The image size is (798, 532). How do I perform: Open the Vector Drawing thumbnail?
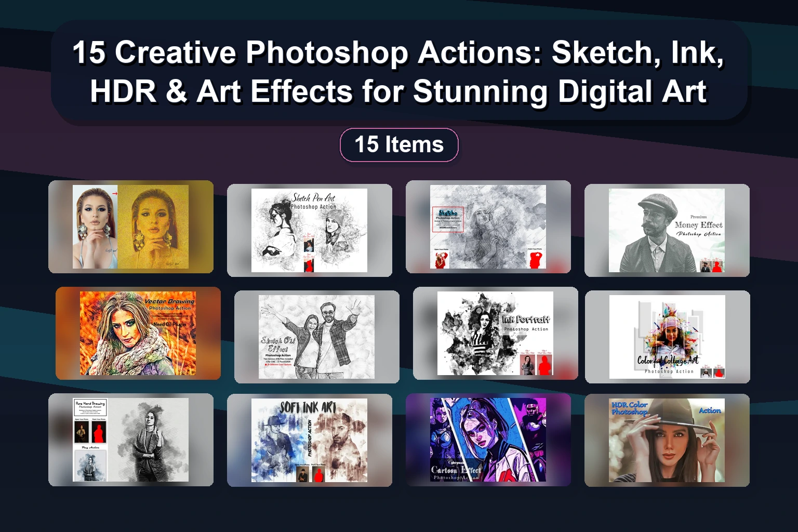tap(138, 333)
